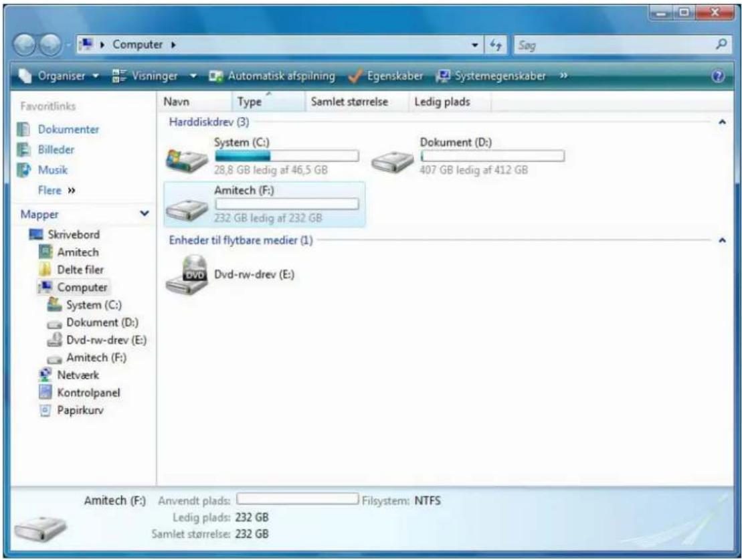Show more toolbar commands with the chevron
742x560 pixels.
[x=563, y=76]
